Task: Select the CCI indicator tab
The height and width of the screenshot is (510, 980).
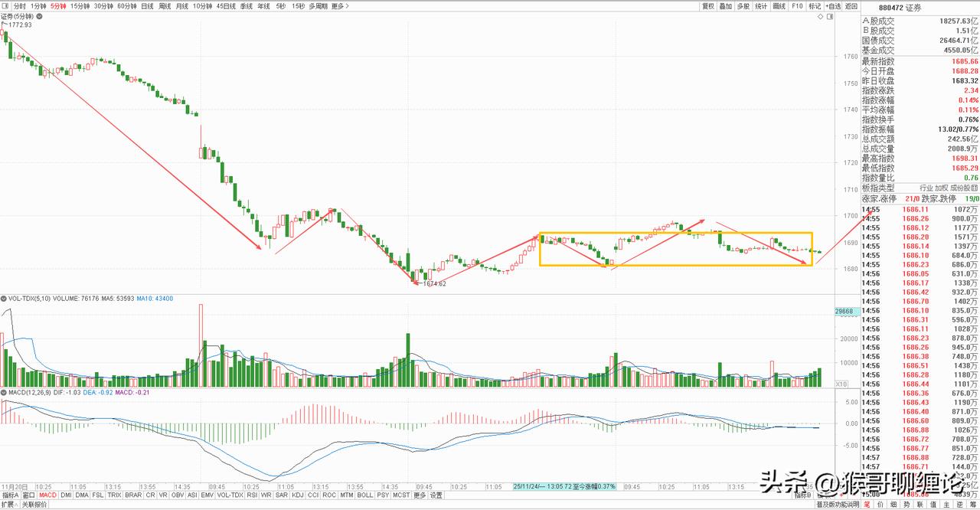Action: (x=313, y=495)
